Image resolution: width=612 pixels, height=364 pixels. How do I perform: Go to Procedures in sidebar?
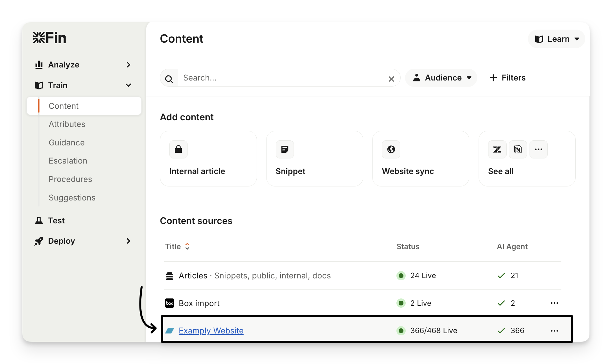[70, 179]
